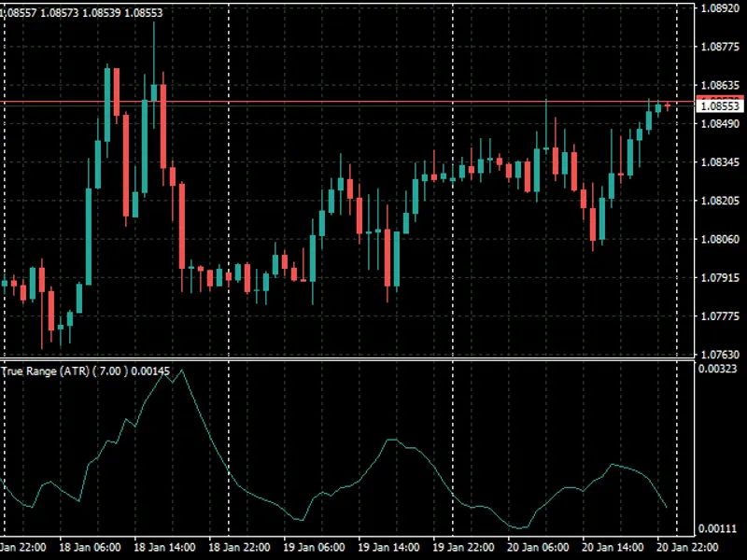Click the 18 Jan 14:00 time label
Image resolution: width=747 pixels, height=560 pixels.
164,547
